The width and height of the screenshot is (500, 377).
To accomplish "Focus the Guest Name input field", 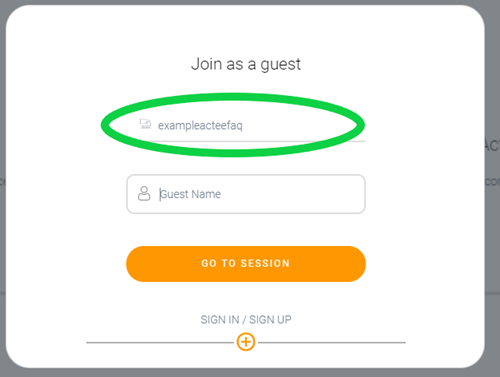I will coord(246,194).
